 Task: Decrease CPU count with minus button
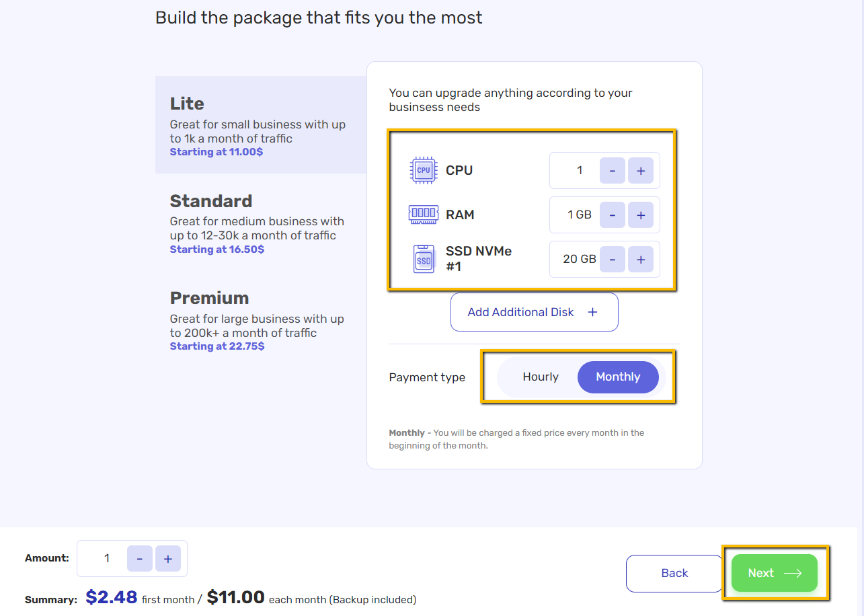tap(613, 171)
